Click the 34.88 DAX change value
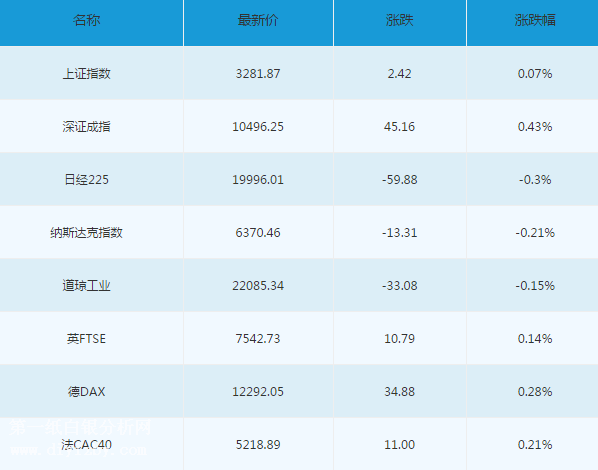The height and width of the screenshot is (470, 598). tap(399, 391)
